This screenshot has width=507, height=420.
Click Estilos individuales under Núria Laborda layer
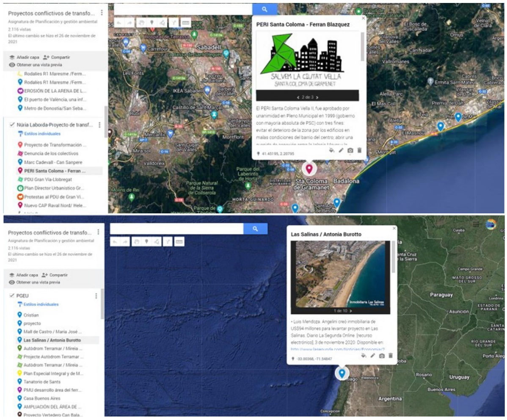41,134
